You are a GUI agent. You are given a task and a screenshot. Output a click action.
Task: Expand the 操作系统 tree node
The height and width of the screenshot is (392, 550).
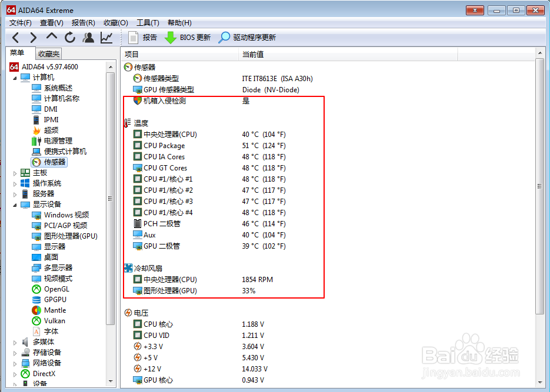click(15, 183)
